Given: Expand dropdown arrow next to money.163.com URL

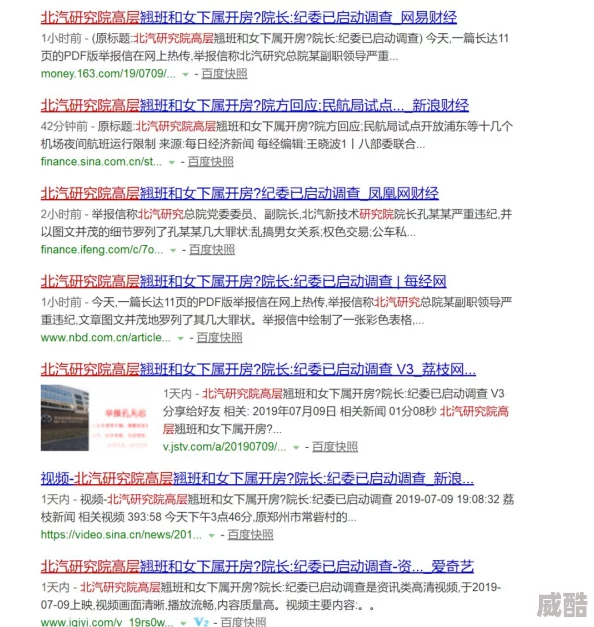Looking at the screenshot, I should [x=185, y=74].
